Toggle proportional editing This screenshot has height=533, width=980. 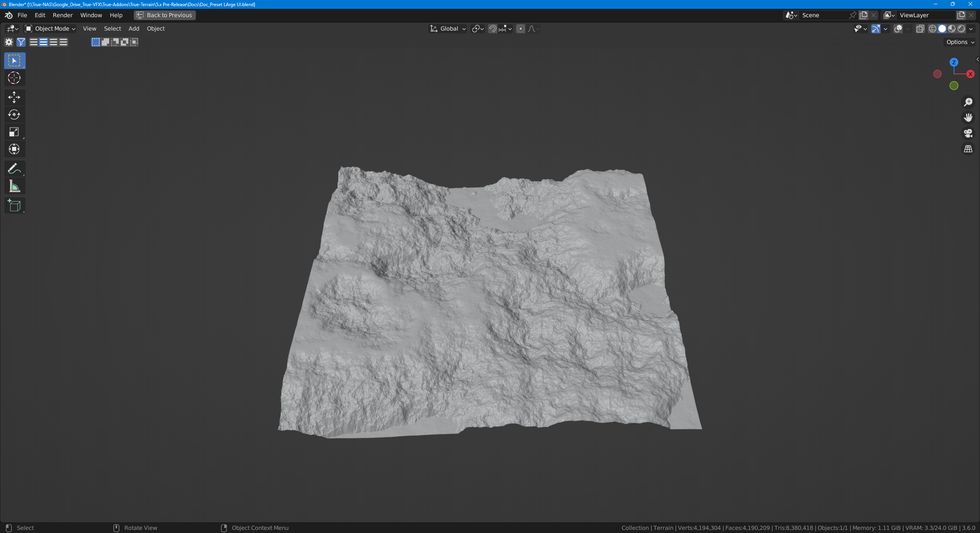[x=521, y=29]
